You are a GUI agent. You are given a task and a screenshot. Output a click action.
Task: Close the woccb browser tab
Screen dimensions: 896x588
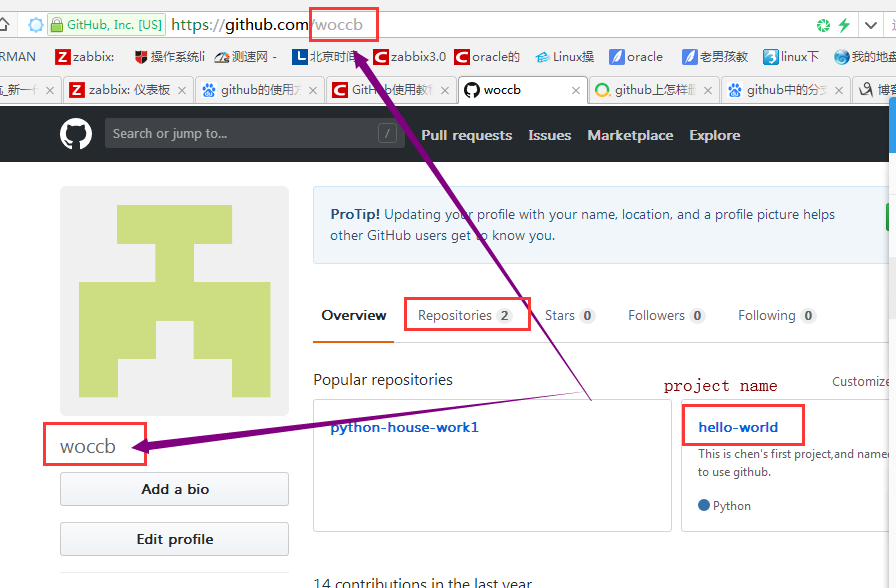pos(576,90)
